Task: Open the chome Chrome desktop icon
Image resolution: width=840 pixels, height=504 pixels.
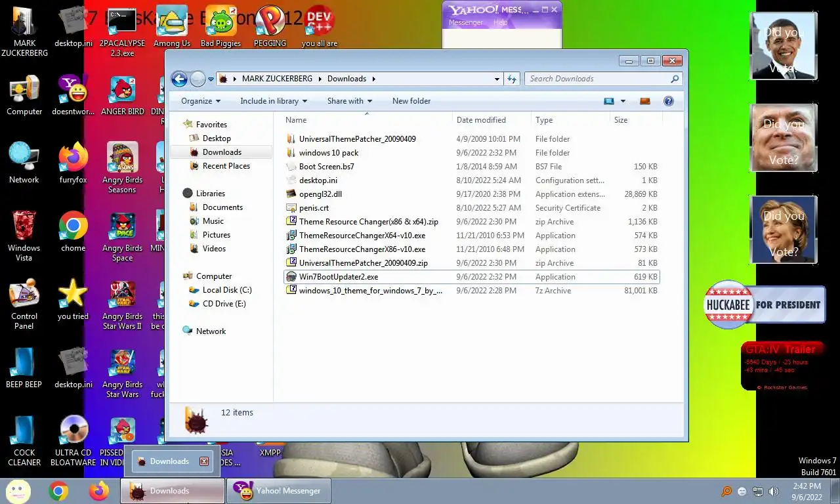Action: [73, 232]
